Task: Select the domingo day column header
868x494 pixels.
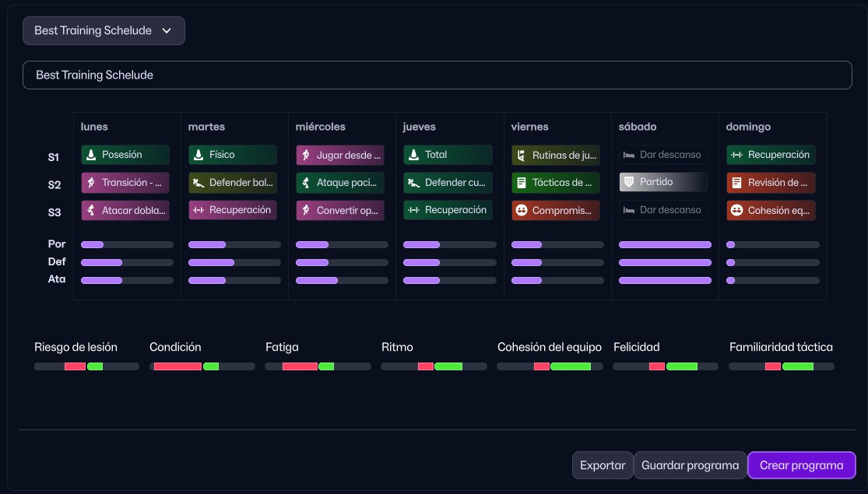Action: 747,127
